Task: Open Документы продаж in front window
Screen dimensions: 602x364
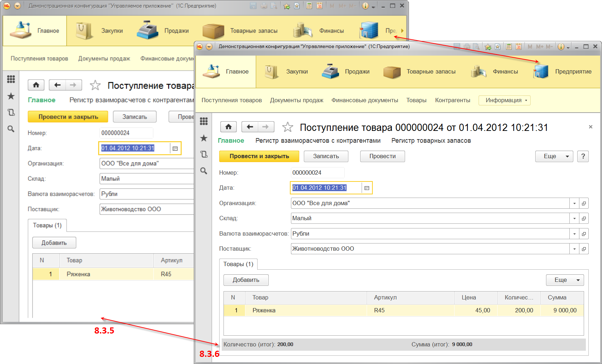Action: point(297,100)
